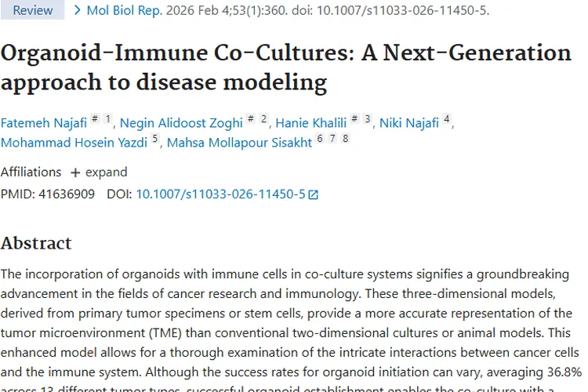Open the DOI link 10.1007/s11033-026-11450-5
Screen dimensions: 588x392
[220, 194]
